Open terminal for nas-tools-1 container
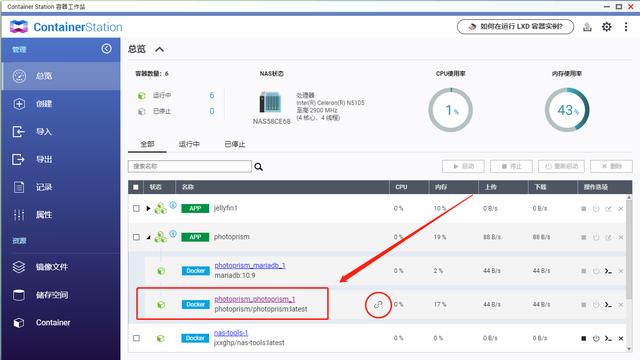 tap(608, 338)
